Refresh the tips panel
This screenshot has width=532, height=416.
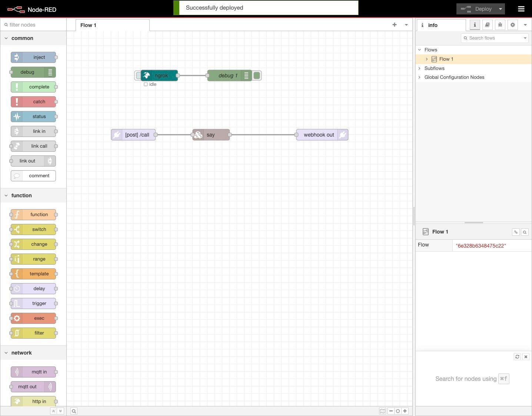coord(517,357)
